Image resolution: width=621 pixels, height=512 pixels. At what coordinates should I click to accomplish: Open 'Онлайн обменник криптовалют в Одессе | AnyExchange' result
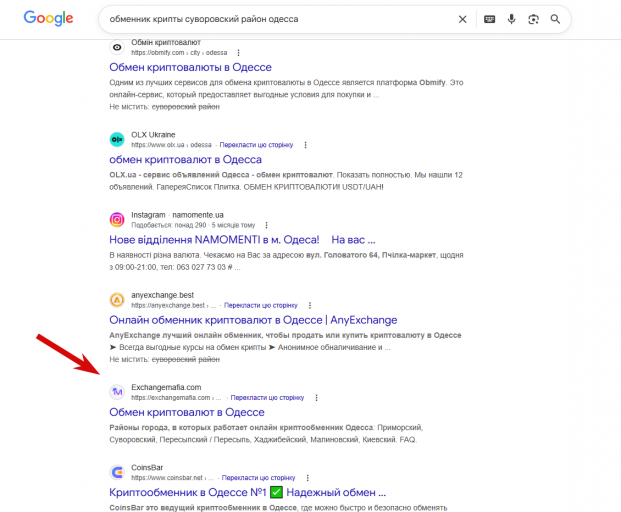tap(253, 320)
